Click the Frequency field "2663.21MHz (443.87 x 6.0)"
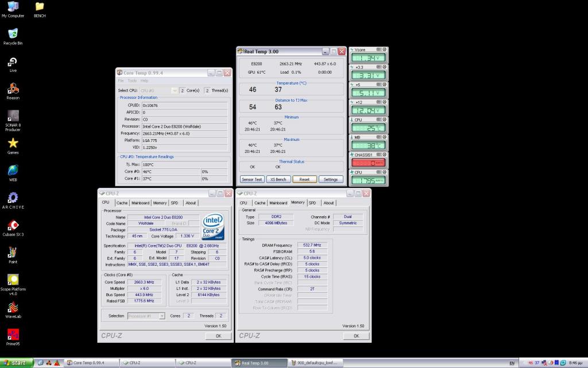Screen dimensions: 588x368 [x=184, y=133]
